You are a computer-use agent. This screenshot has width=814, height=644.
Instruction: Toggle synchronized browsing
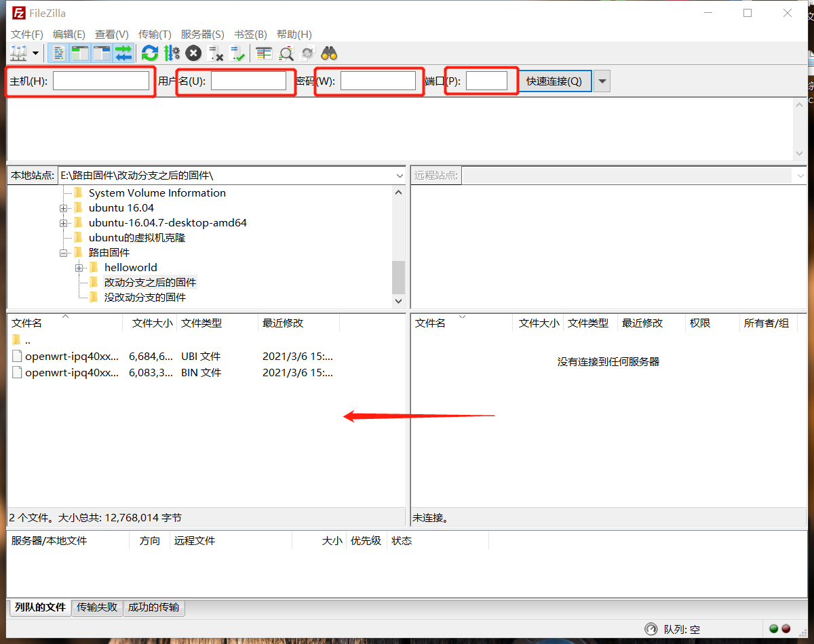point(307,53)
